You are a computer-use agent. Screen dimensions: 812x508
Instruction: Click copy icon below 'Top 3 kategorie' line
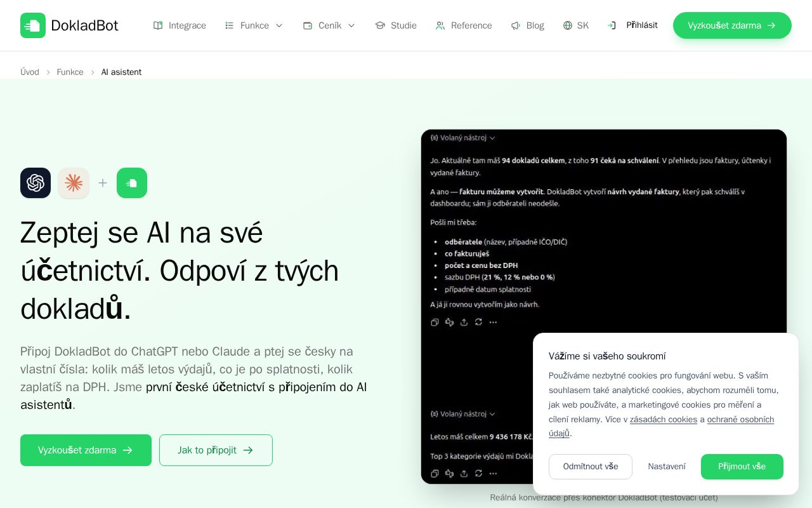pyautogui.click(x=435, y=473)
